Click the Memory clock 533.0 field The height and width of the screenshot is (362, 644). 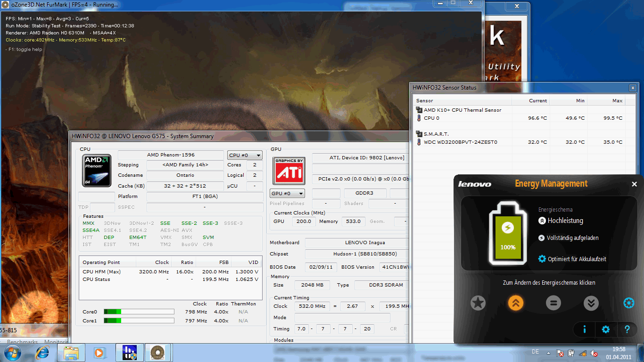(x=353, y=221)
